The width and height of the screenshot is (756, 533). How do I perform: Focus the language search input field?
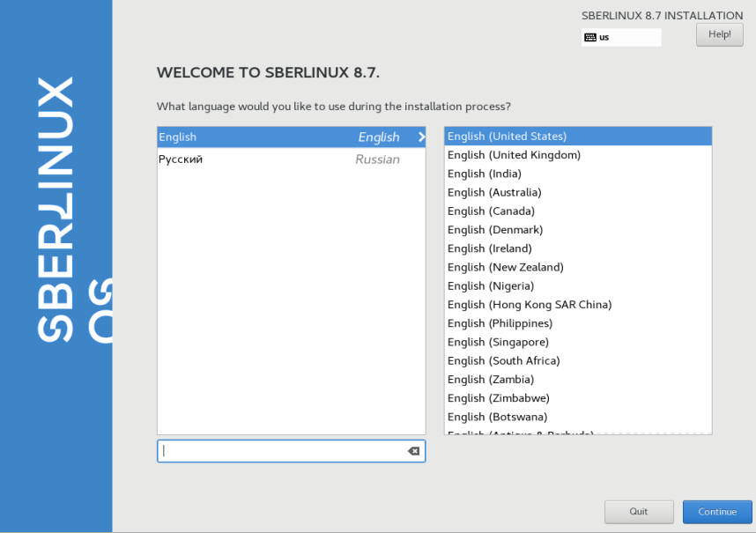[282, 451]
